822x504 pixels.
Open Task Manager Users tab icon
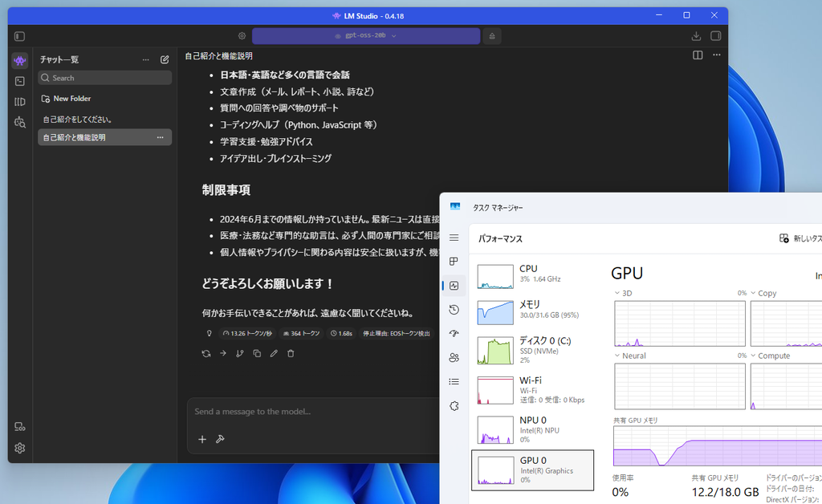coord(454,358)
